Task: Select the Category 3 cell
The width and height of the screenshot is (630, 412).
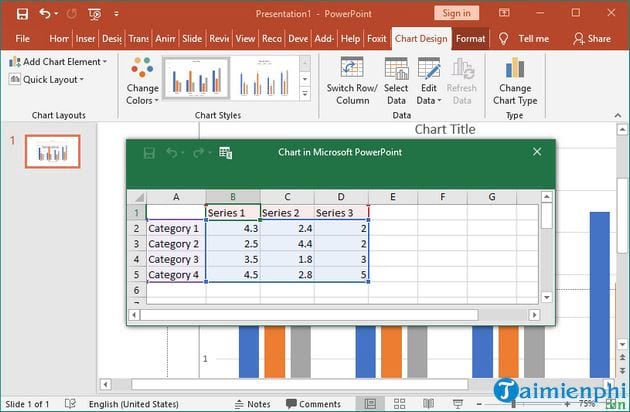Action: click(176, 260)
